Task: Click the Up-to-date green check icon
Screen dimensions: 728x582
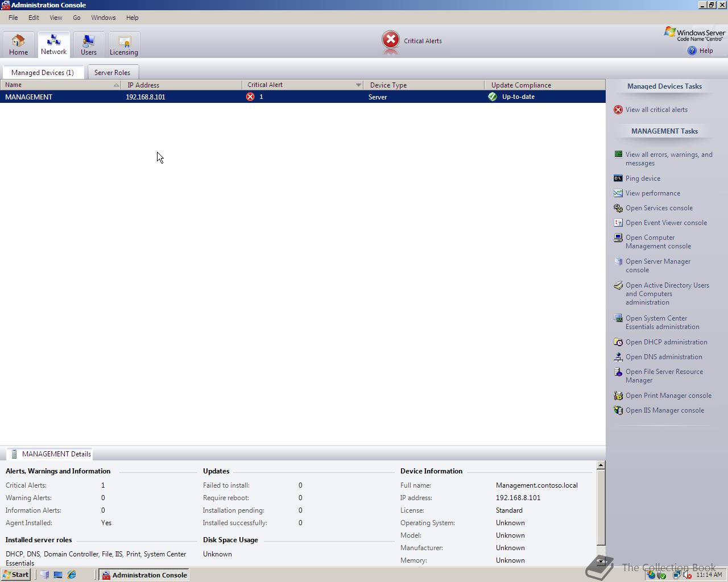Action: point(493,97)
